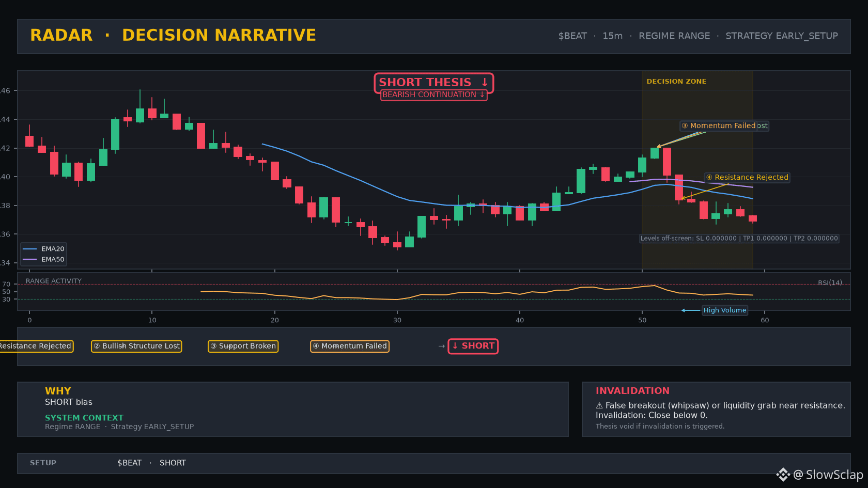Select the BEARISH CONTINUATION badge

click(434, 95)
